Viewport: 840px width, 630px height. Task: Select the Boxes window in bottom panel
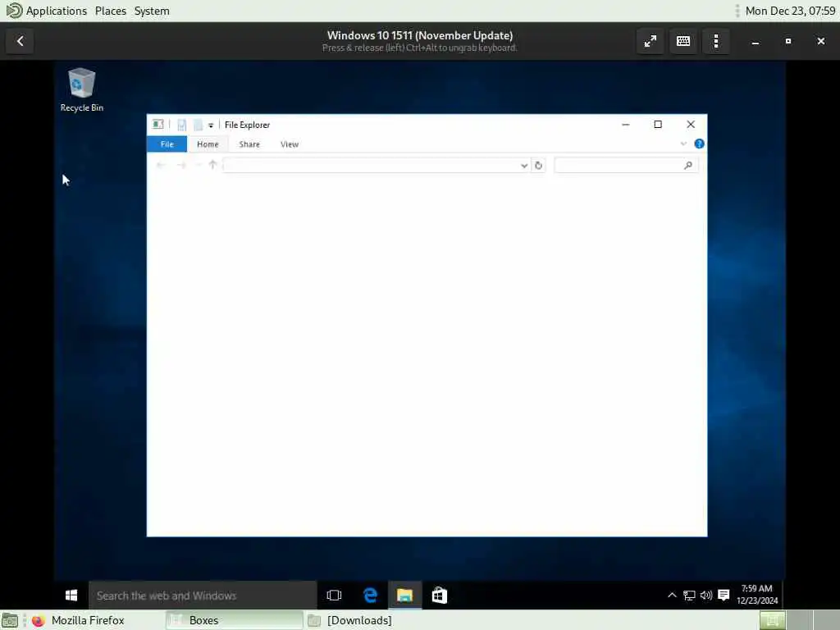pos(234,620)
